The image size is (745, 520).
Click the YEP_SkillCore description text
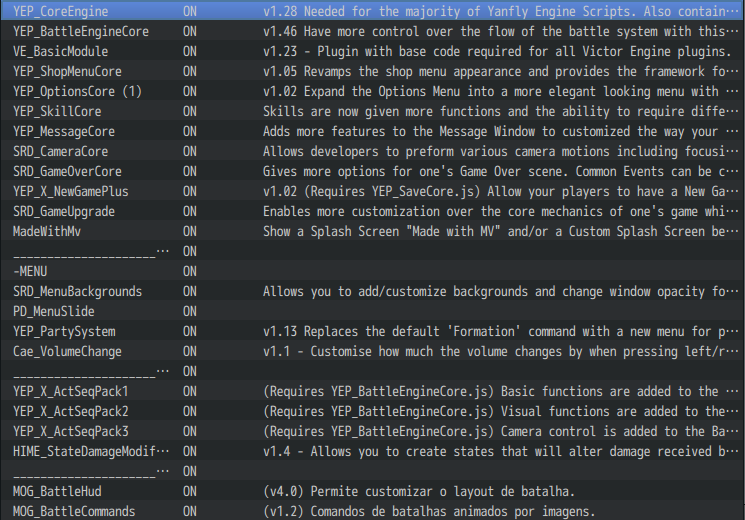[501, 111]
